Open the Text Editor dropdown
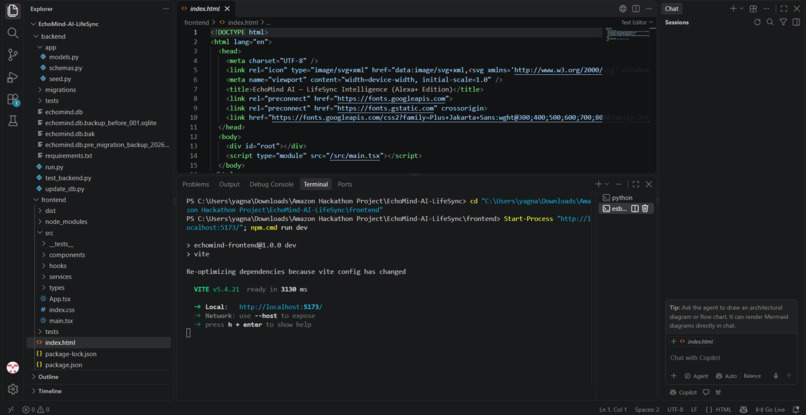Screen dimensions: 806x415 [637, 22]
